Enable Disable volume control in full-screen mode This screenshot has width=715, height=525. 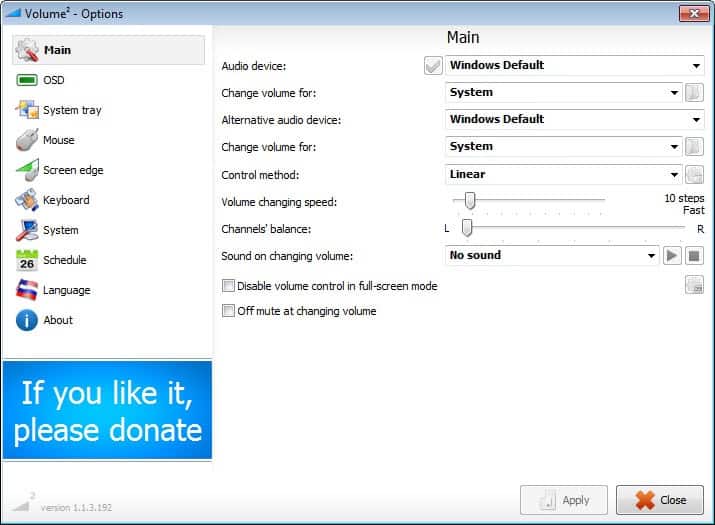tap(228, 286)
